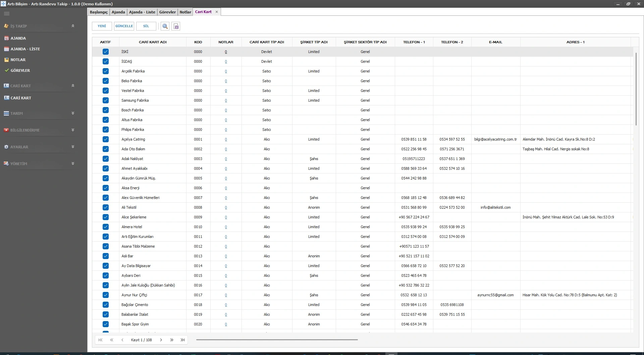
Task: Click the YENİ button
Action: [x=102, y=26]
